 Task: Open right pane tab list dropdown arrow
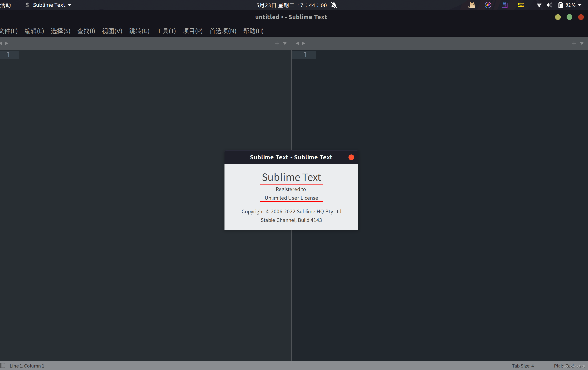coord(582,43)
